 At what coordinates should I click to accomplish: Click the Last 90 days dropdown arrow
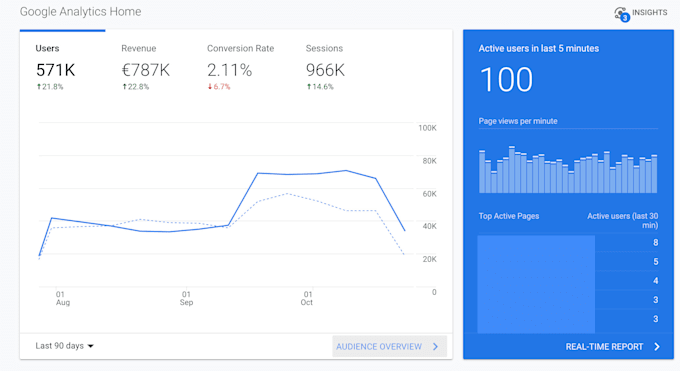click(x=91, y=346)
